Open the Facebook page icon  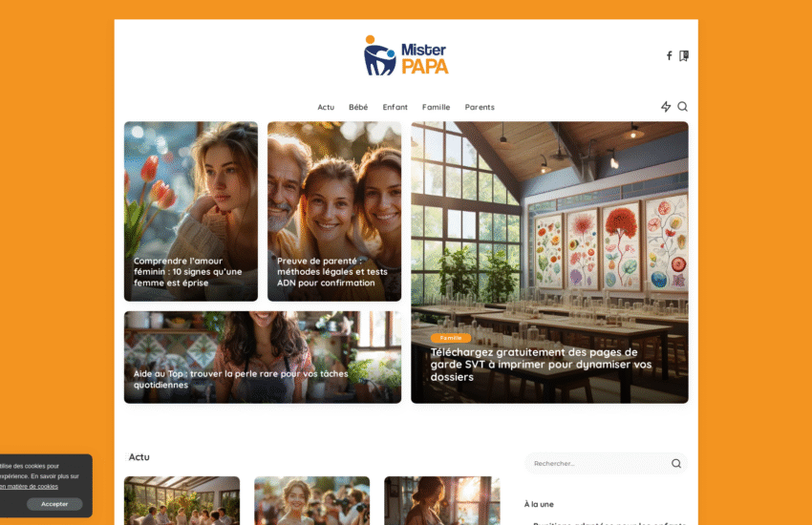(669, 55)
